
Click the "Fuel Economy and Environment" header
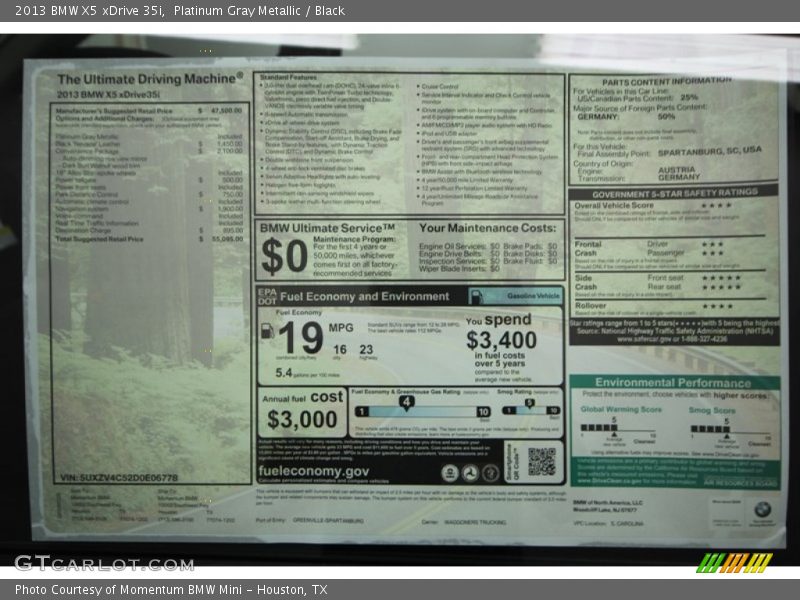coord(364,296)
